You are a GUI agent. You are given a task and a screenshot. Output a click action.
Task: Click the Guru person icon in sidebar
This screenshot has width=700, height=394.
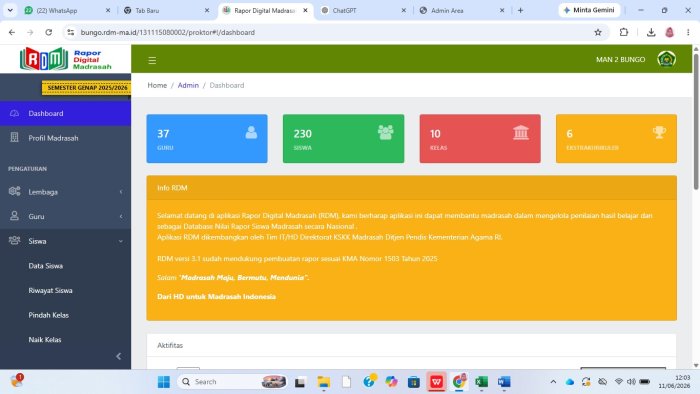click(14, 216)
